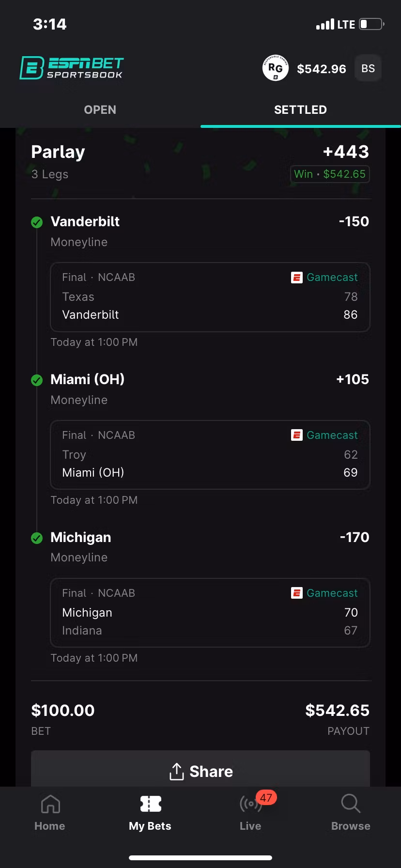Tap the $542.96 account balance
The width and height of the screenshot is (401, 868).
click(322, 69)
